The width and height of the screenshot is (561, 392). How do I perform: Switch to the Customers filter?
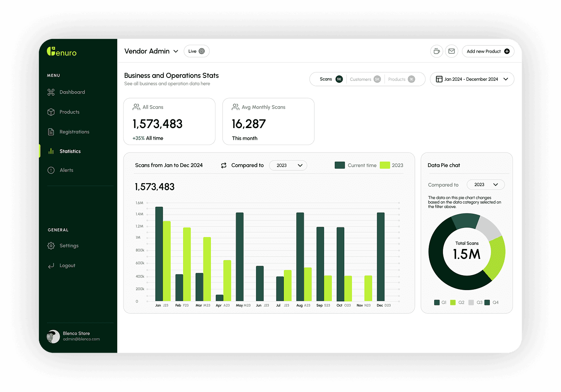pos(365,79)
